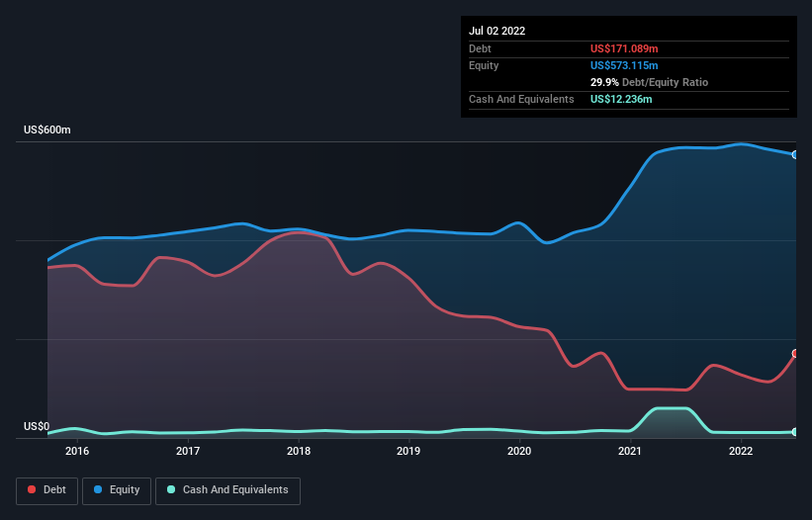Click the US$573.115m equity value

point(624,65)
